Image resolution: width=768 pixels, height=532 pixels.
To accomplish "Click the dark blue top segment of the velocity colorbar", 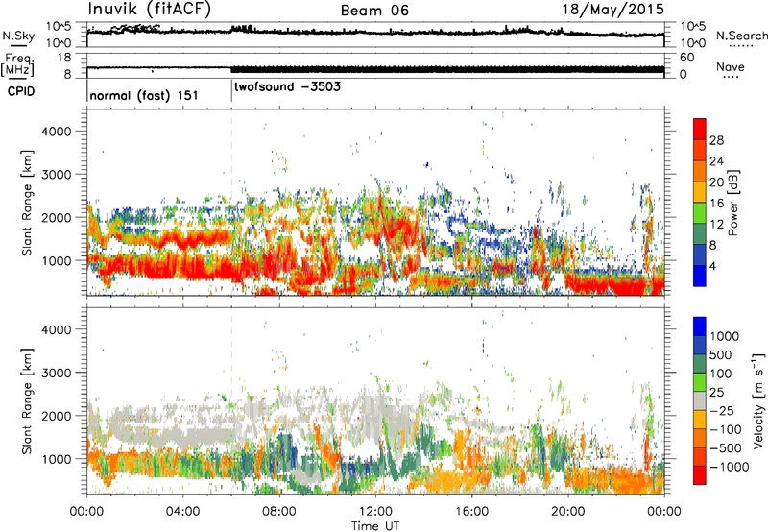I will tap(700, 326).
